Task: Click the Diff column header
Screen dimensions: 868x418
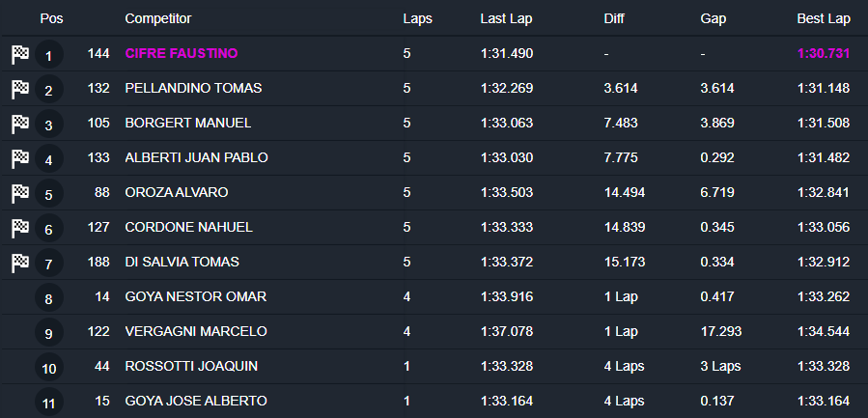Action: pyautogui.click(x=615, y=18)
